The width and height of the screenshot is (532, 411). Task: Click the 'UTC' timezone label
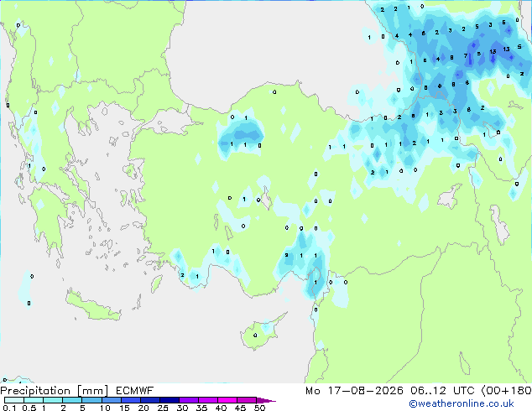463,391
